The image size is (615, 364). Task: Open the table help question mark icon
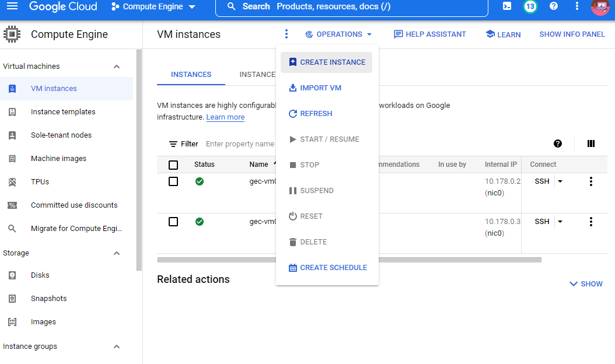[x=557, y=143]
